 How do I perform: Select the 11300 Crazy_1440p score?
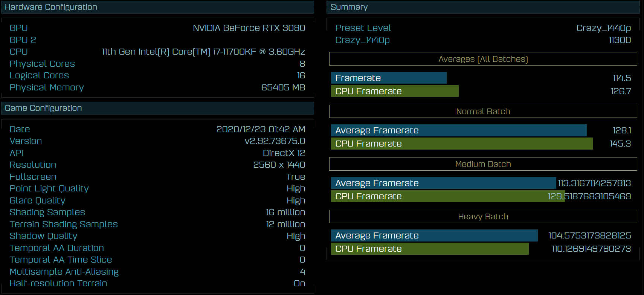(x=620, y=40)
